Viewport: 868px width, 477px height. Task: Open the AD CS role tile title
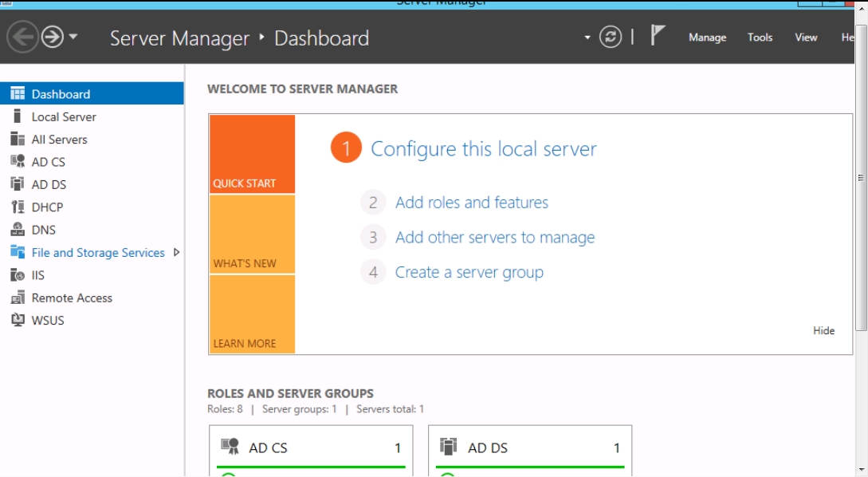(268, 447)
